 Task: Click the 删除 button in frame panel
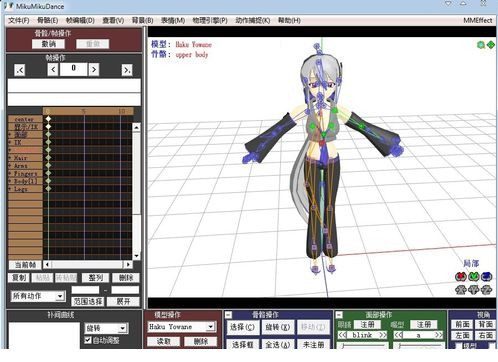pos(126,278)
